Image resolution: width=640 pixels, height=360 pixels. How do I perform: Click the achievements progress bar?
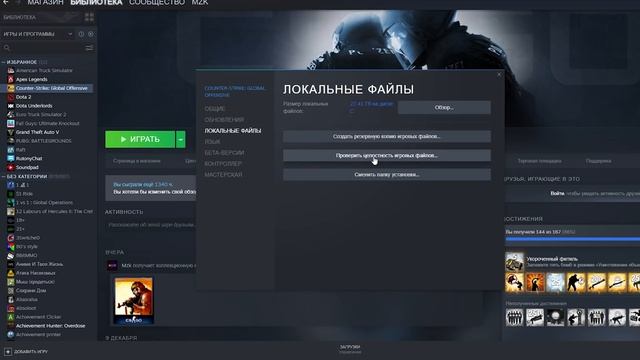572,239
